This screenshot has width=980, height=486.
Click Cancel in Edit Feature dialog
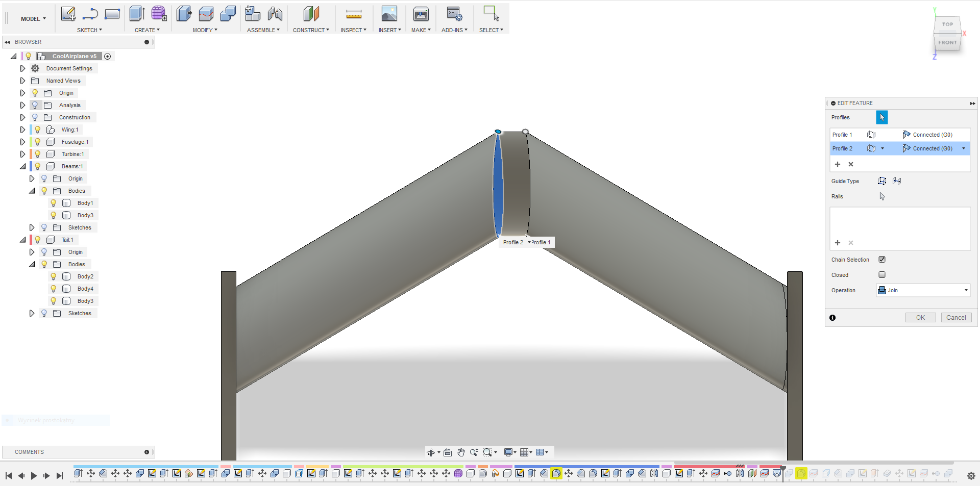click(956, 317)
